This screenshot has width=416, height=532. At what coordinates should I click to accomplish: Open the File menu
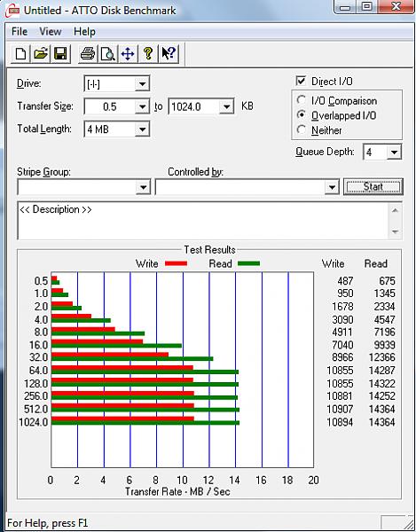(20, 32)
